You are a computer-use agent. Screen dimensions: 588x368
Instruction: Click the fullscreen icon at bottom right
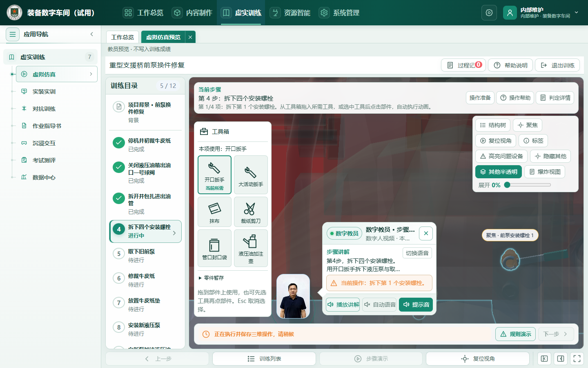(x=577, y=359)
